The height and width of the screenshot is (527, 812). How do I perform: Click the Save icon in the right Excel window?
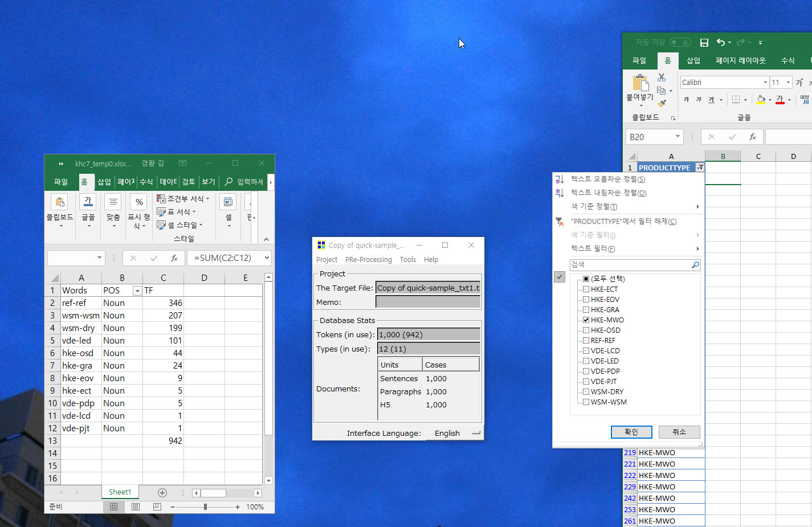(x=704, y=43)
